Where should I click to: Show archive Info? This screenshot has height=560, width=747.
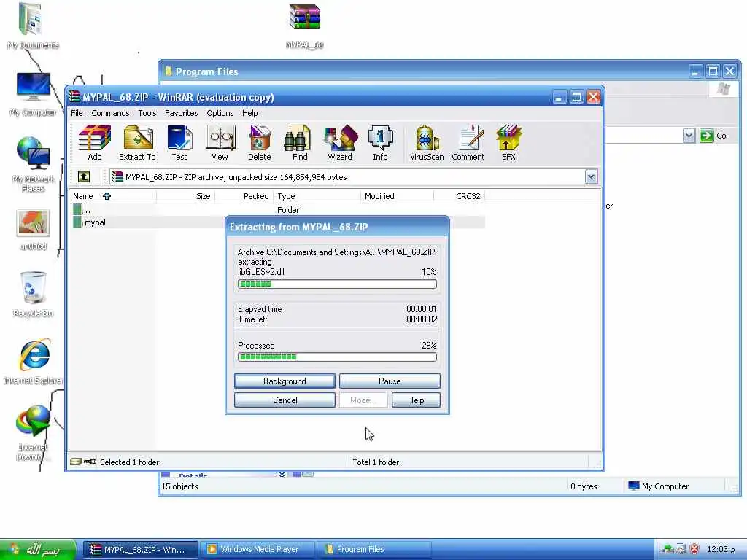(380, 142)
